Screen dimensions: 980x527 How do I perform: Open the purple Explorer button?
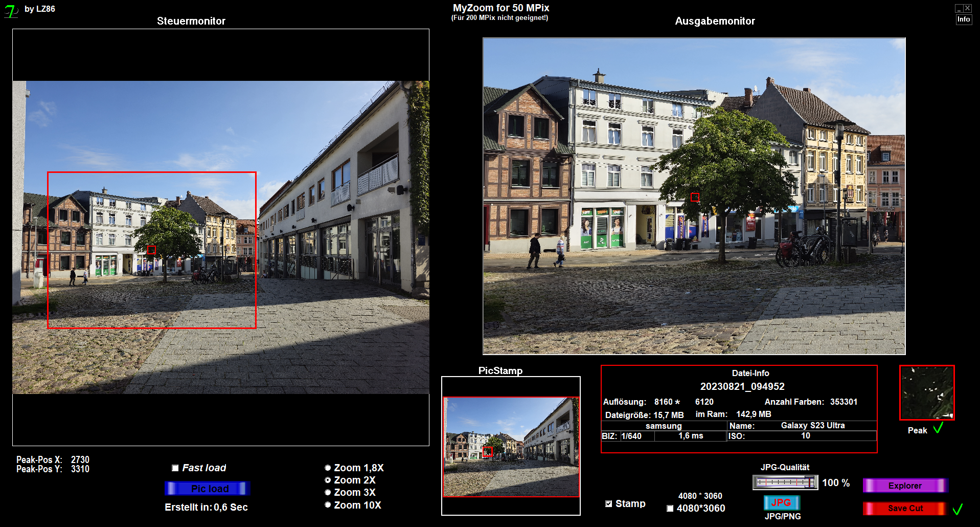click(904, 486)
